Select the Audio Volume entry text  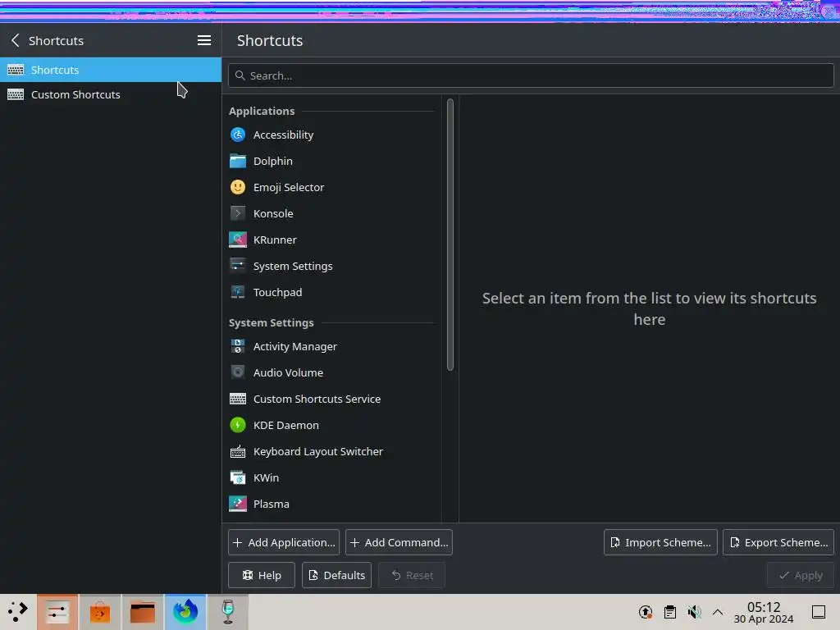coord(288,373)
